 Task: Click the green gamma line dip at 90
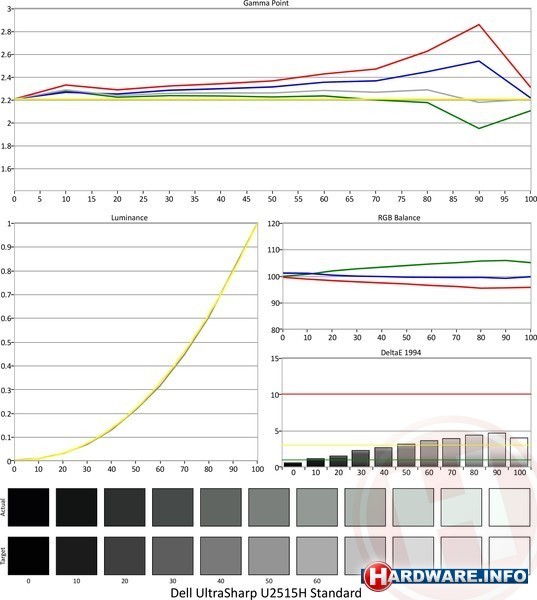479,128
